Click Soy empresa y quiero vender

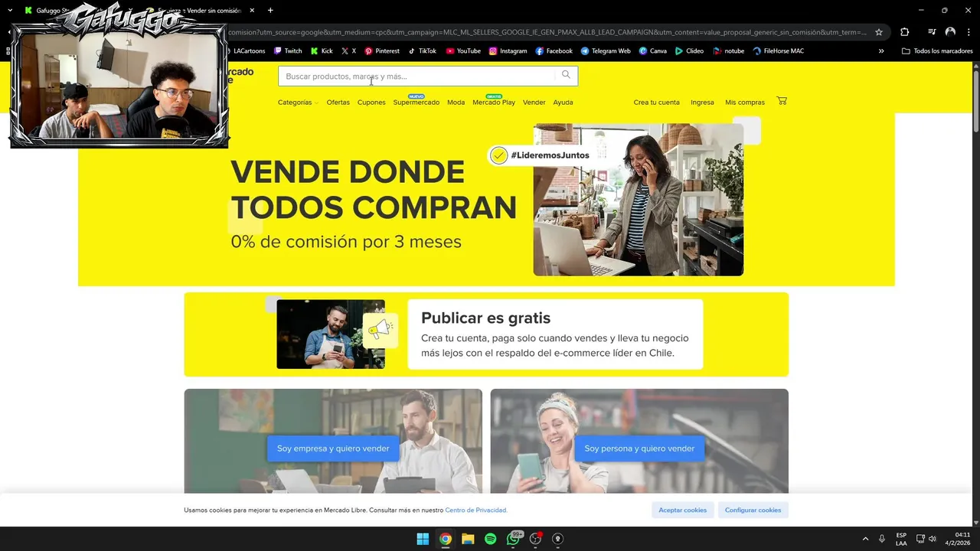(x=333, y=448)
